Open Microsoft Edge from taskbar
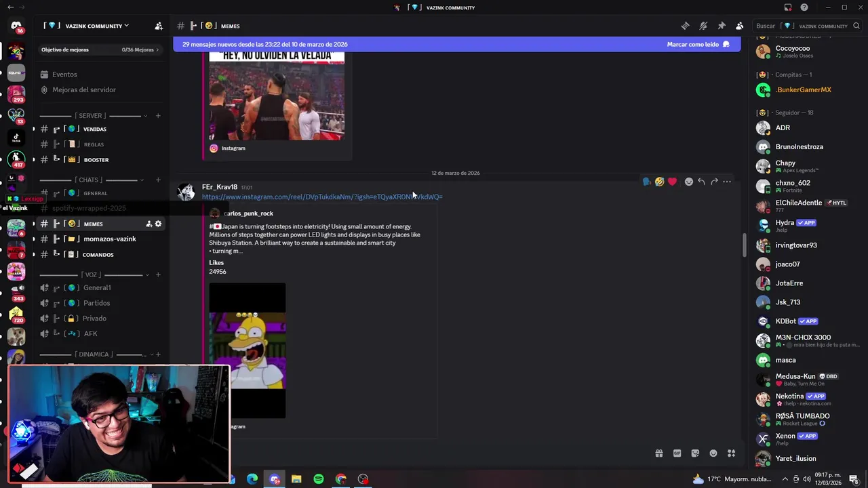Viewport: 868px width, 488px height. point(252,479)
